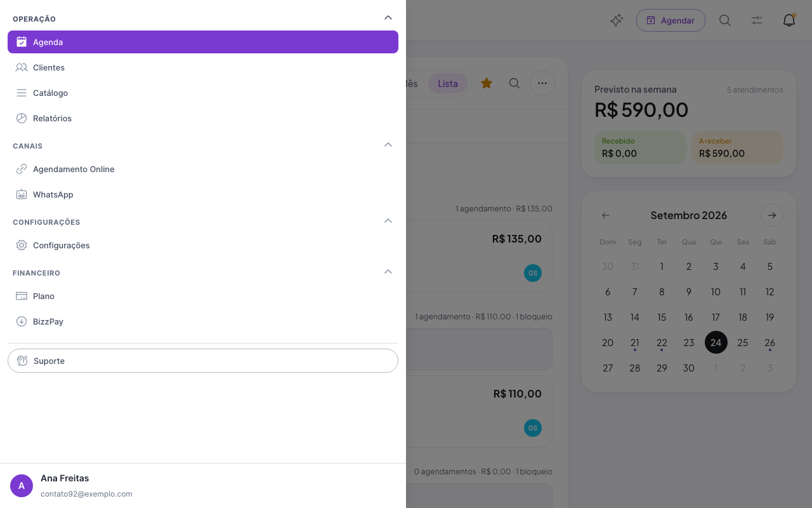The height and width of the screenshot is (508, 812).
Task: Click the AI sparkle icon in header
Action: click(x=617, y=20)
